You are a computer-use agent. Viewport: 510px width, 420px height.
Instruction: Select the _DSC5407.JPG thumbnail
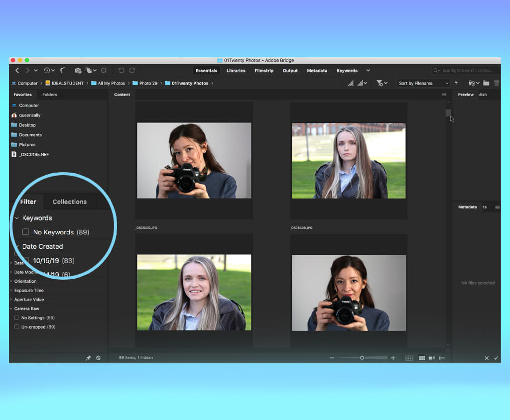(x=194, y=161)
